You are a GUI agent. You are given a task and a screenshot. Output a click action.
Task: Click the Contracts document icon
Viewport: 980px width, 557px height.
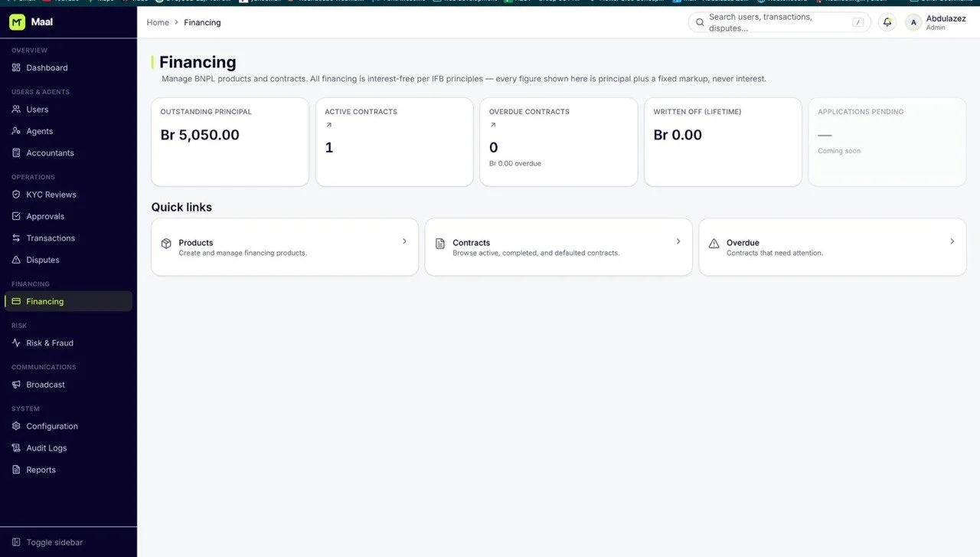coord(440,244)
